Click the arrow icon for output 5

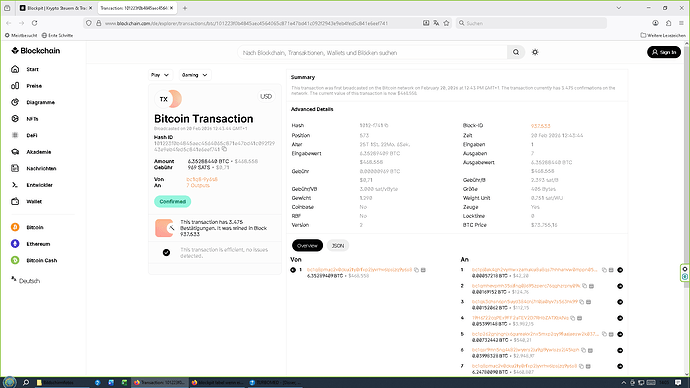pyautogui.click(x=620, y=334)
